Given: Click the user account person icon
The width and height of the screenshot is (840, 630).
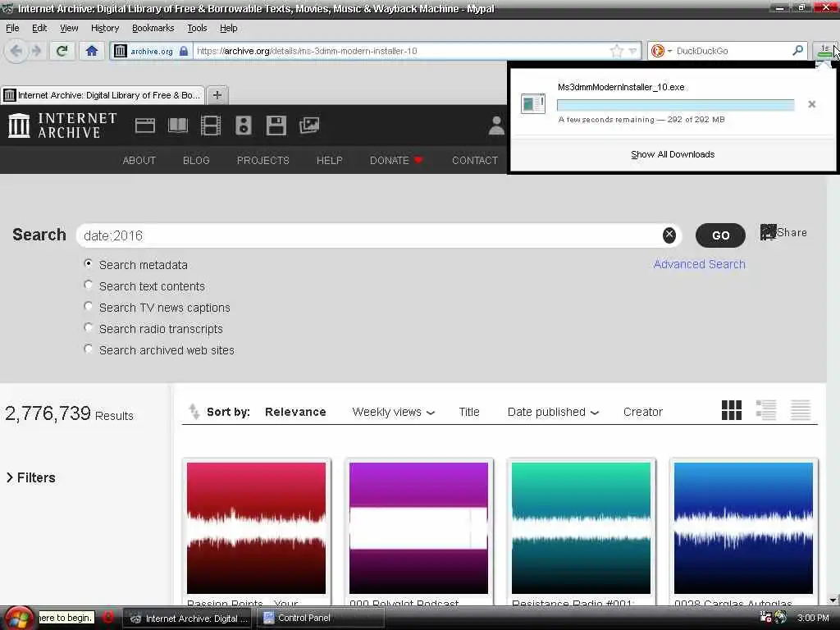Looking at the screenshot, I should point(496,126).
